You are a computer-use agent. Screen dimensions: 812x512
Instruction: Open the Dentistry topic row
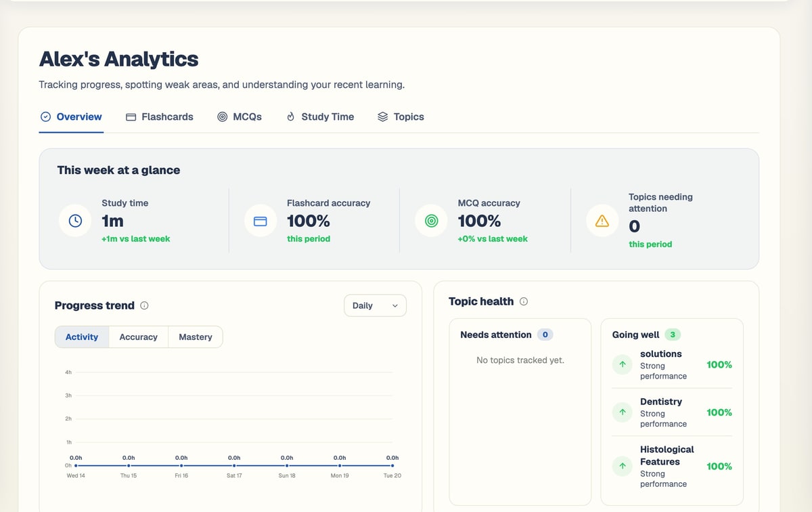[672, 412]
